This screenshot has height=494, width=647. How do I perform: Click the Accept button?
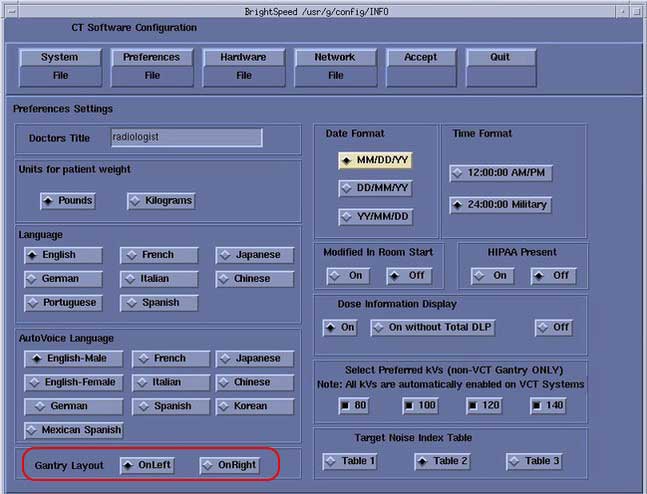tap(420, 58)
